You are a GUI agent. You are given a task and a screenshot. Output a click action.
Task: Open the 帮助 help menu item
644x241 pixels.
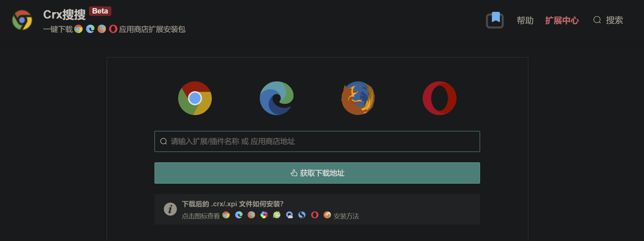click(525, 20)
